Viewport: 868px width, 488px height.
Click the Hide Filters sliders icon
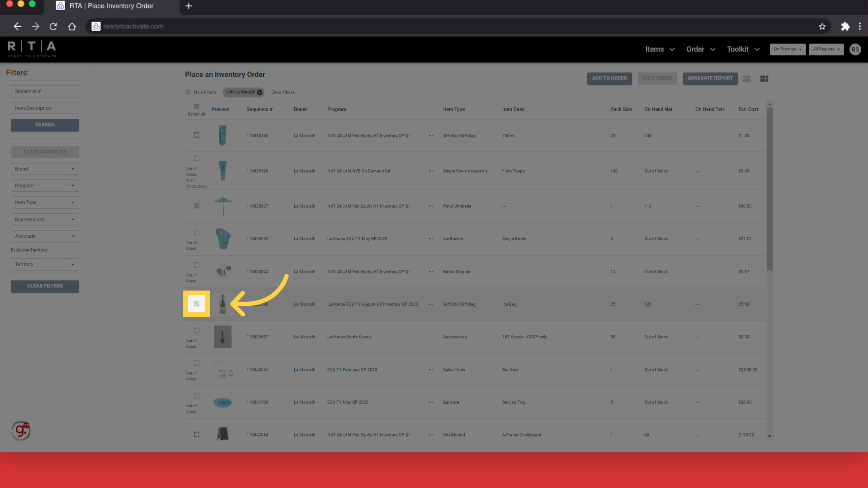tap(188, 92)
